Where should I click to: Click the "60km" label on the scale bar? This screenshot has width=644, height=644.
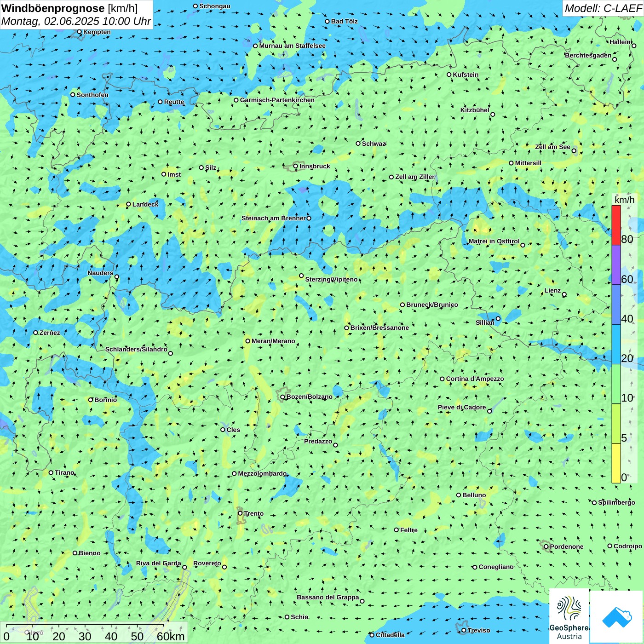171,636
